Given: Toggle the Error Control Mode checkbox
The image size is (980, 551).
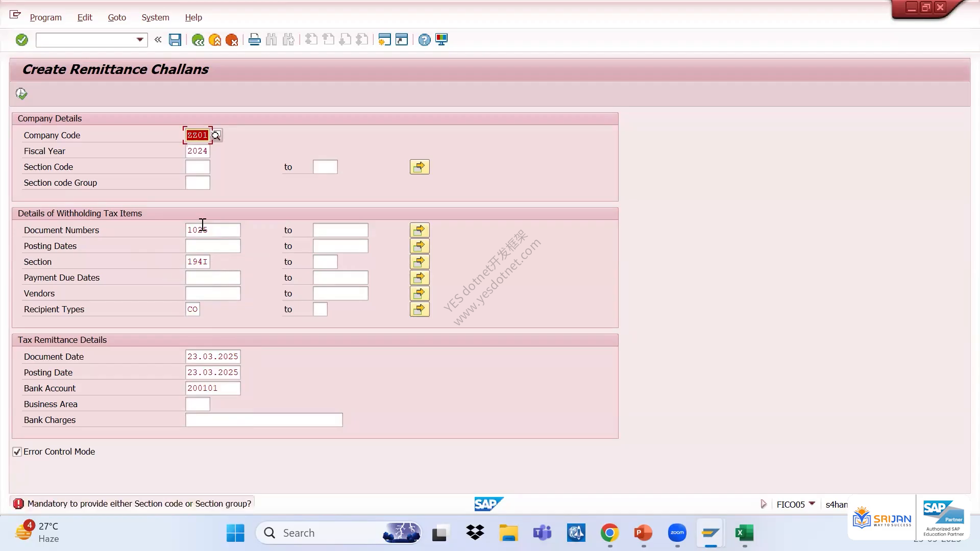Looking at the screenshot, I should click(17, 452).
